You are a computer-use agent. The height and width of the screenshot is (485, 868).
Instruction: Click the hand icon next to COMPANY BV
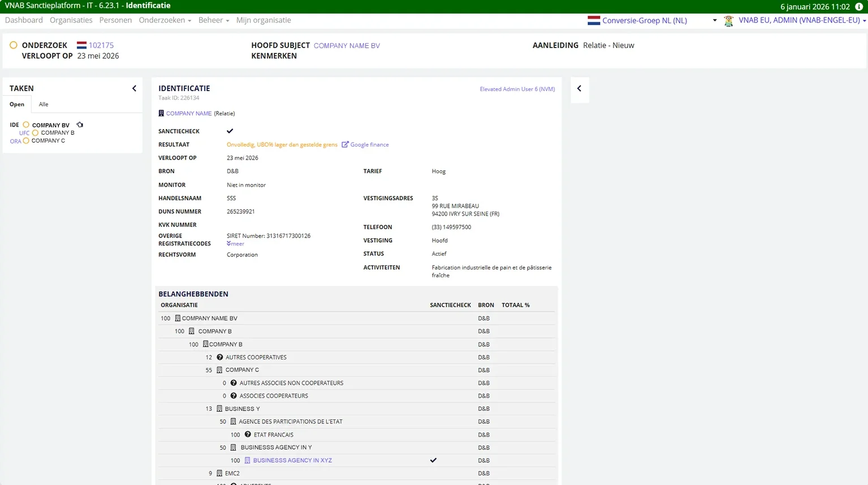pos(80,125)
